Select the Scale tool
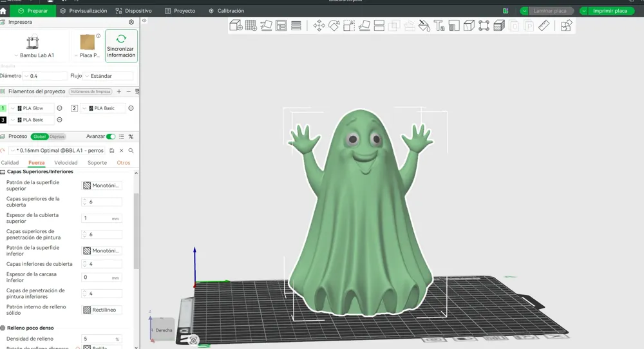The image size is (644, 349). (x=349, y=26)
